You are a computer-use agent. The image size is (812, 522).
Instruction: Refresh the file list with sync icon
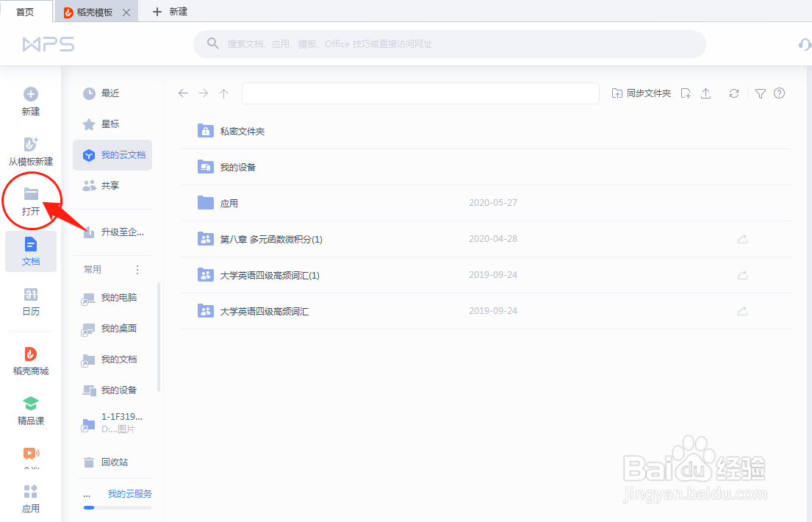733,93
